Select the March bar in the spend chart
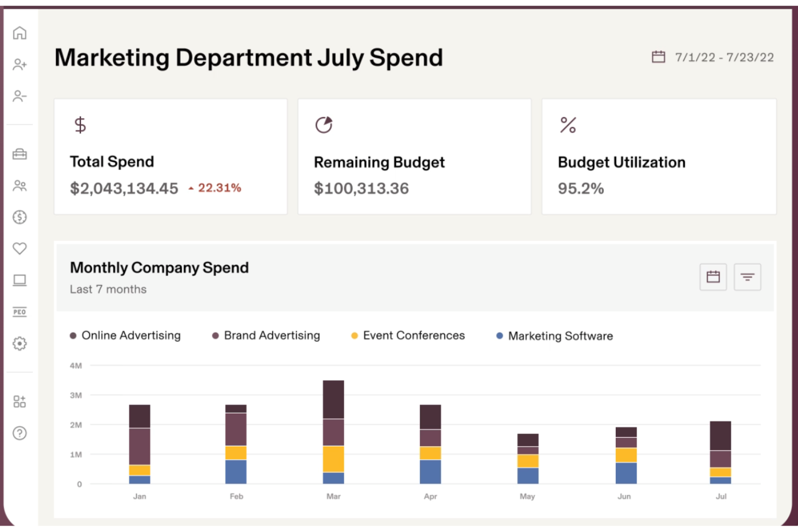This screenshot has height=532, width=798. point(333,431)
